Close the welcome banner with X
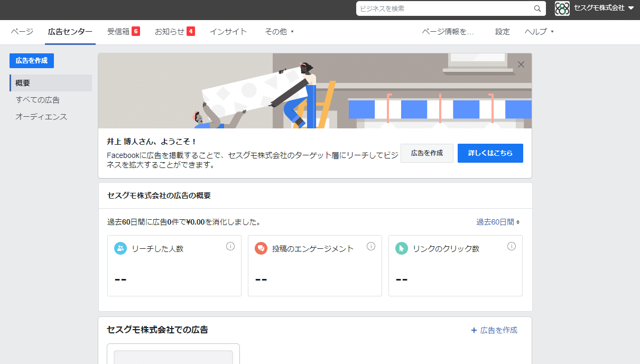Viewport: 640px width, 364px height. (x=521, y=64)
